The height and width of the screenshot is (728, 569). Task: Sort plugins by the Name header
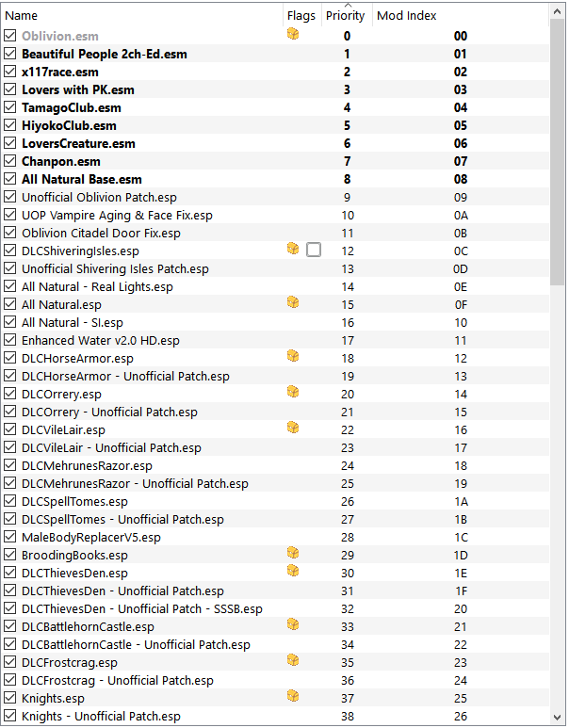click(x=142, y=16)
